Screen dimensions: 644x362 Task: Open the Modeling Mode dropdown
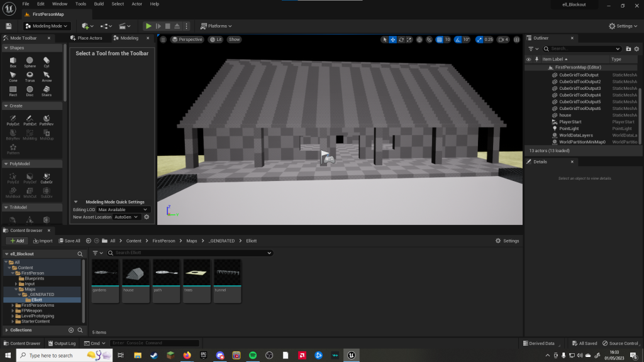coord(47,26)
